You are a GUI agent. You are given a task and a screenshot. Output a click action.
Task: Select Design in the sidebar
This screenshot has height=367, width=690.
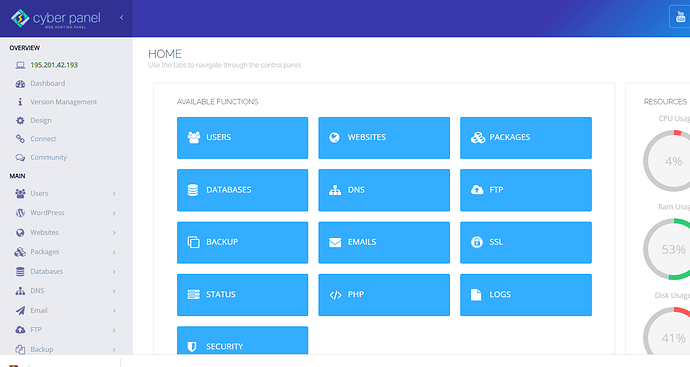point(41,121)
